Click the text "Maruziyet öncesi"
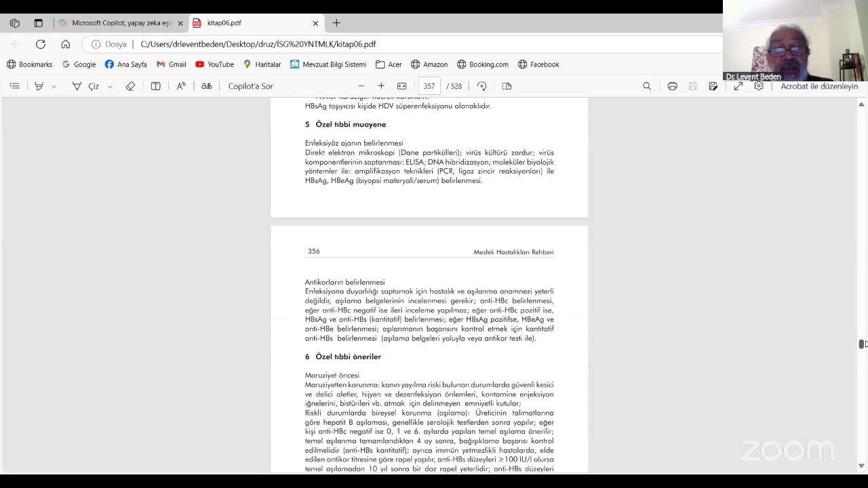 pos(332,375)
